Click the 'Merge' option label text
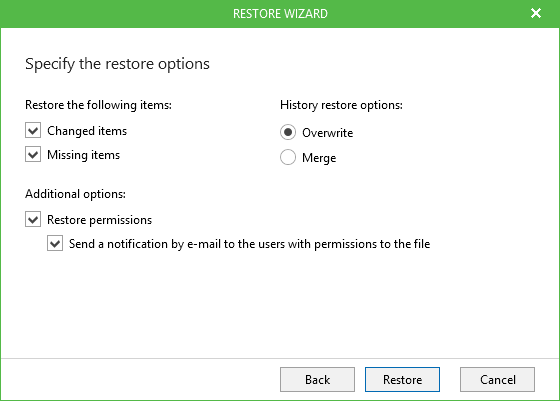The height and width of the screenshot is (401, 560). [x=319, y=158]
